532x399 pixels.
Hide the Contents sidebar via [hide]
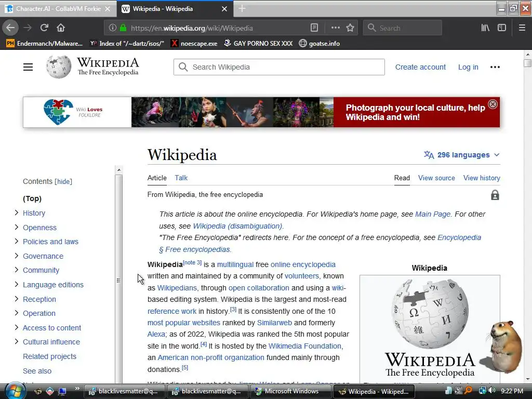pyautogui.click(x=63, y=181)
